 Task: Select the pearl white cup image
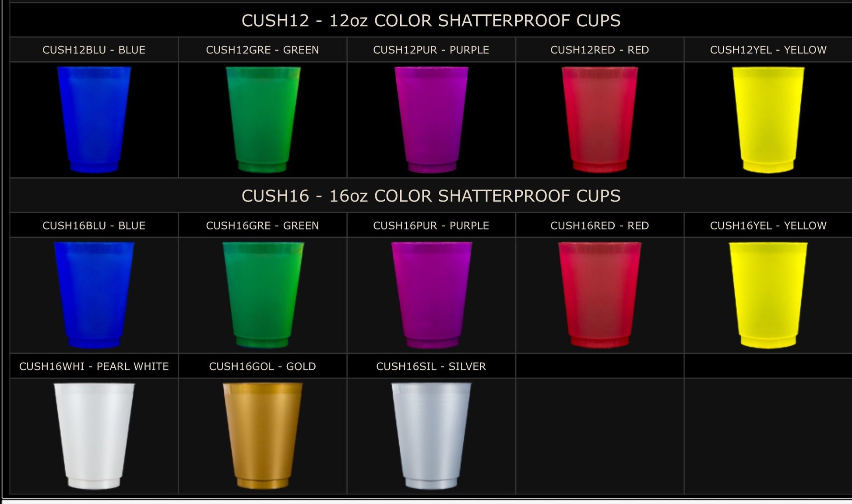tap(94, 436)
